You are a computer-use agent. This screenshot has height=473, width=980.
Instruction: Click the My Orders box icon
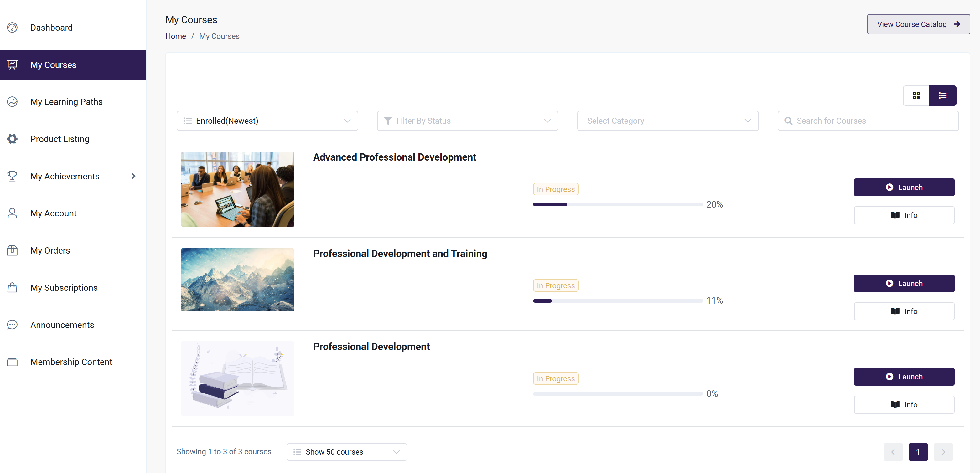click(x=12, y=250)
